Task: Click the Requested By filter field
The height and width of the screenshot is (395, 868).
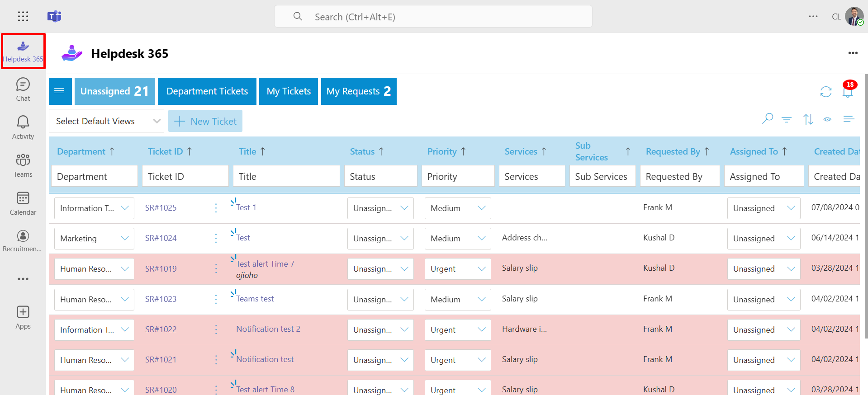Action: [680, 176]
